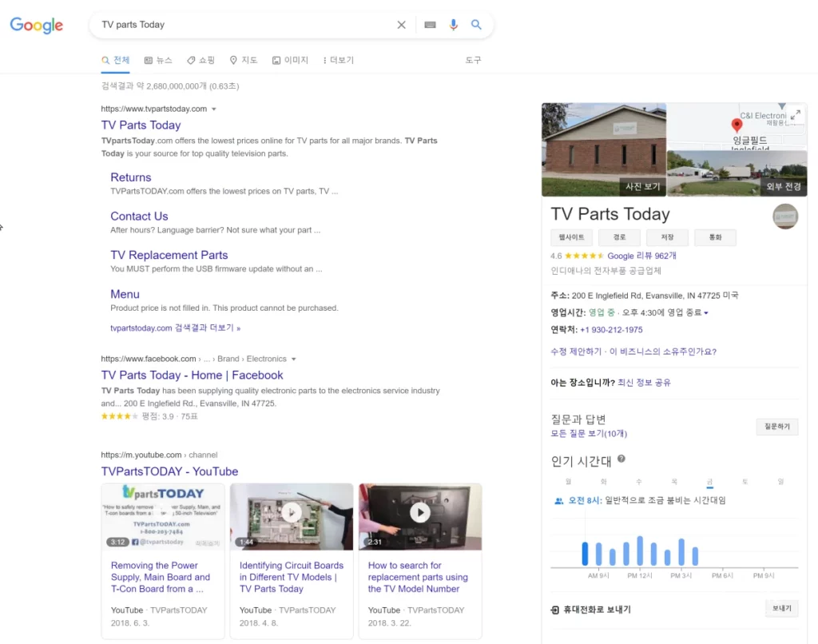Open the popular times help question-mark icon
Screen dimensions: 818x644
coord(621,459)
